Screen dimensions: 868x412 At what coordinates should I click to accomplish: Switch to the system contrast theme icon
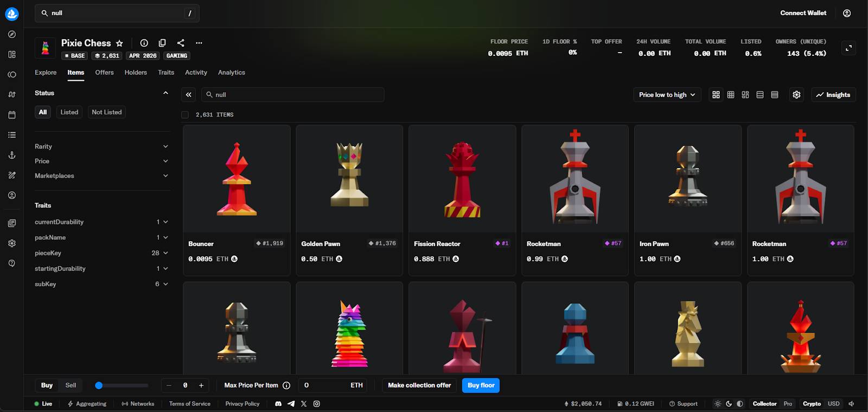[740, 404]
